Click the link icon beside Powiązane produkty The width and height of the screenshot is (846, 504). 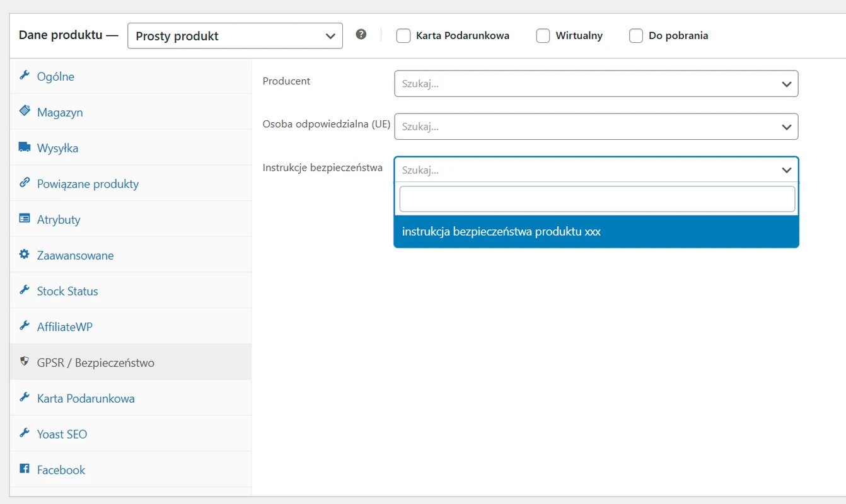pyautogui.click(x=25, y=183)
